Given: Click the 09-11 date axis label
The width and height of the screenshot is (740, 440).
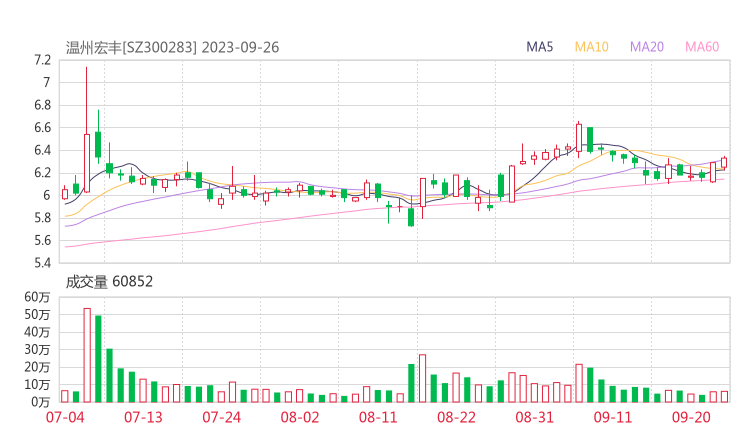Looking at the screenshot, I should (613, 417).
